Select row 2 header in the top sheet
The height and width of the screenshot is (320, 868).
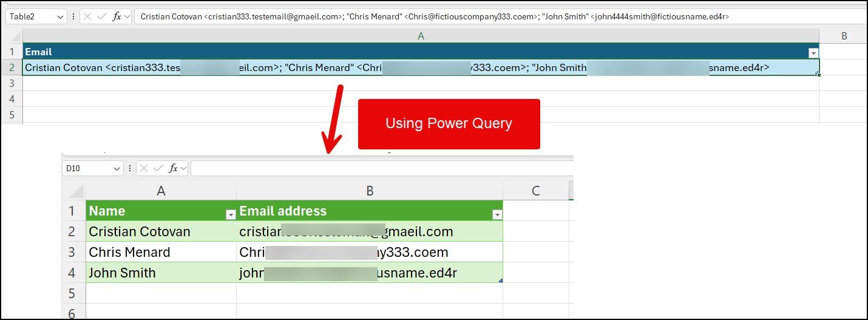click(x=11, y=67)
